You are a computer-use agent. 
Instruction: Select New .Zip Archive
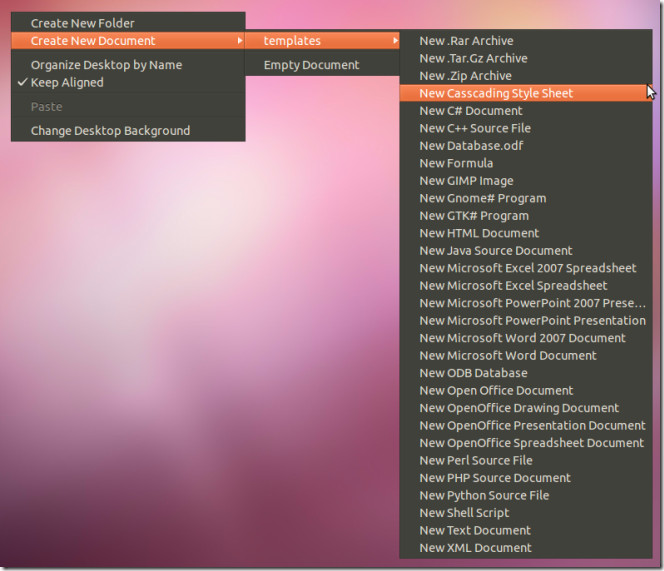pos(526,76)
